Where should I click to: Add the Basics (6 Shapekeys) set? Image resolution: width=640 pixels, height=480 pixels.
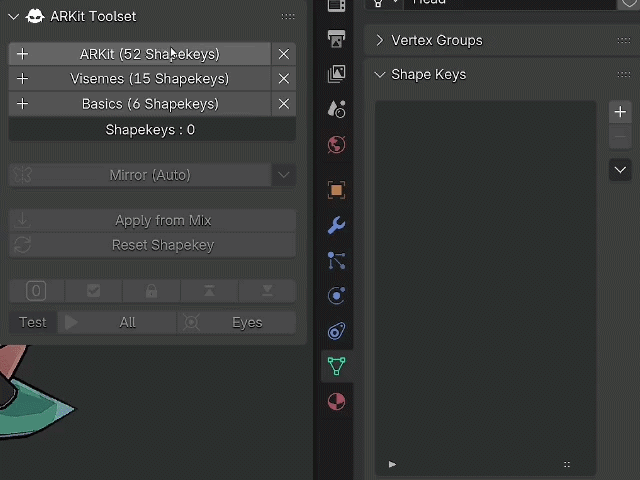(x=140, y=104)
